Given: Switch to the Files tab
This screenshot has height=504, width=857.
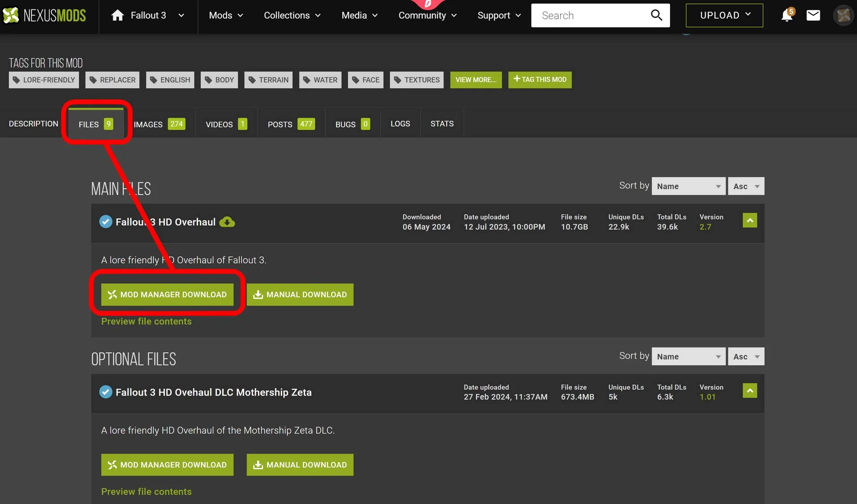Looking at the screenshot, I should [x=96, y=124].
